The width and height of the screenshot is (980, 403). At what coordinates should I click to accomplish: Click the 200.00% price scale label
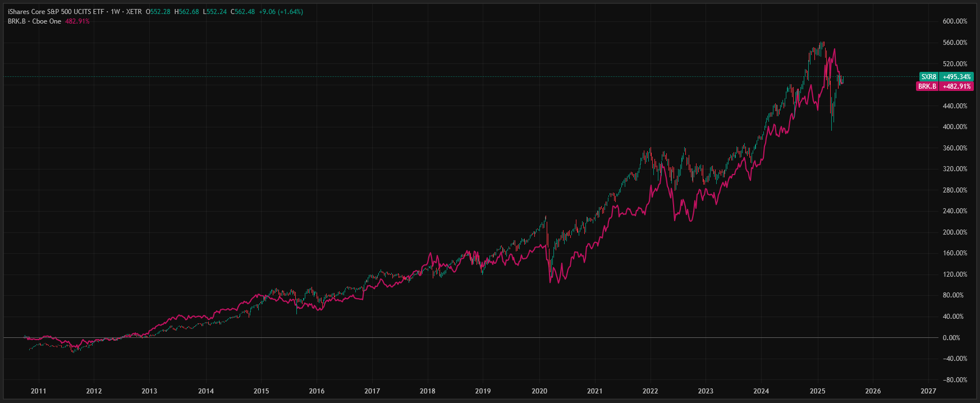point(955,232)
